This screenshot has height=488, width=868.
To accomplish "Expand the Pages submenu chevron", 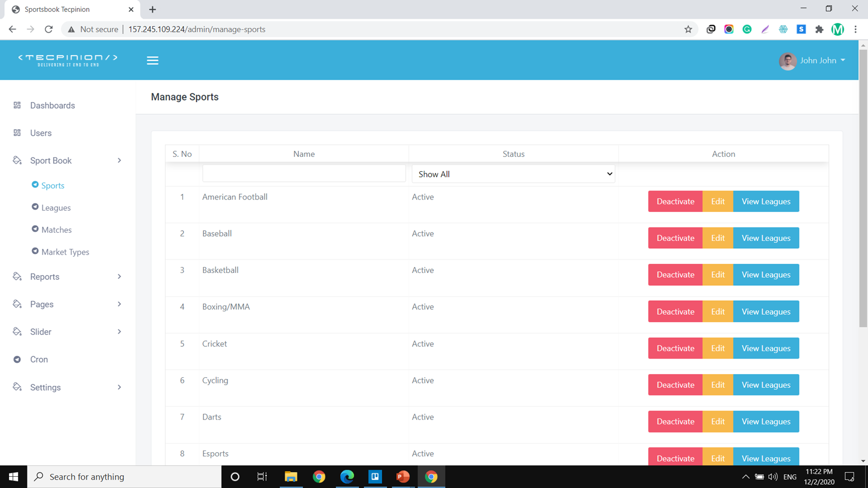I will [119, 304].
